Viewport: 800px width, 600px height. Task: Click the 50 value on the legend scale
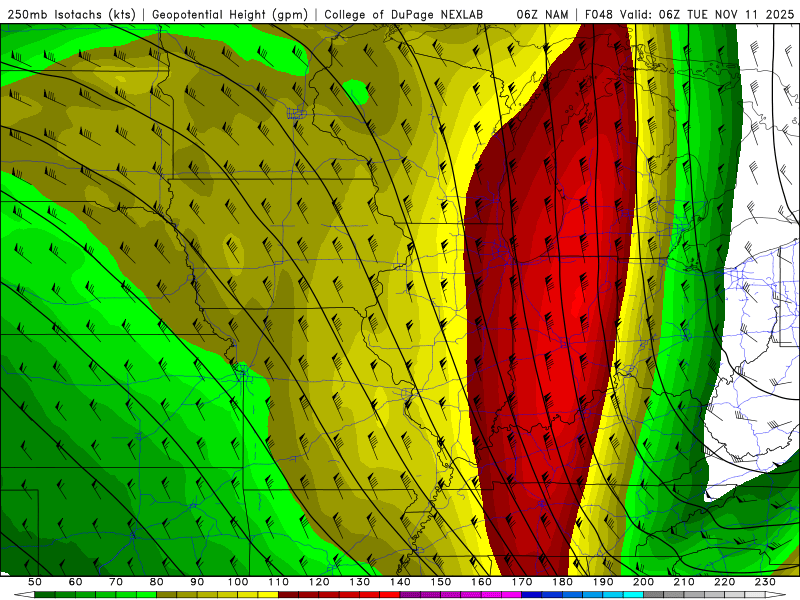pyautogui.click(x=35, y=582)
